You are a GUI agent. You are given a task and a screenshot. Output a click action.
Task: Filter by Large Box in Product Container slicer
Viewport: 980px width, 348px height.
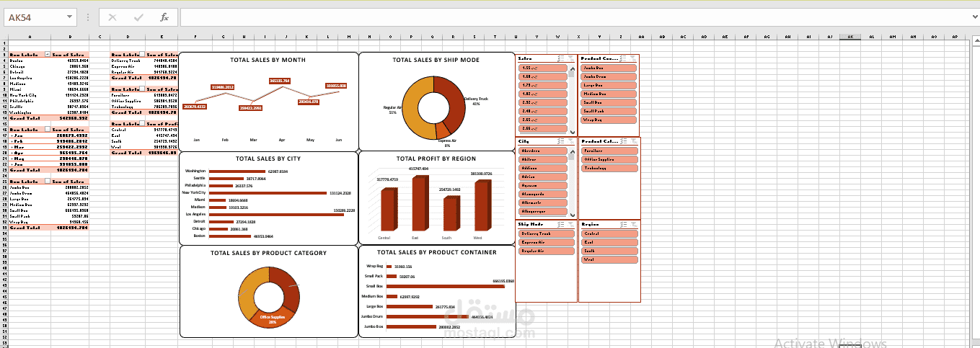click(609, 85)
